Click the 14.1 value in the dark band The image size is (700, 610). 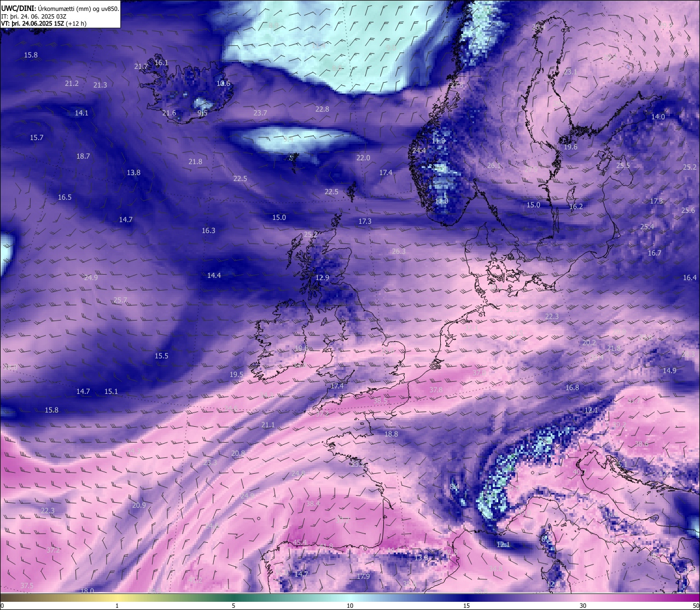(x=81, y=113)
